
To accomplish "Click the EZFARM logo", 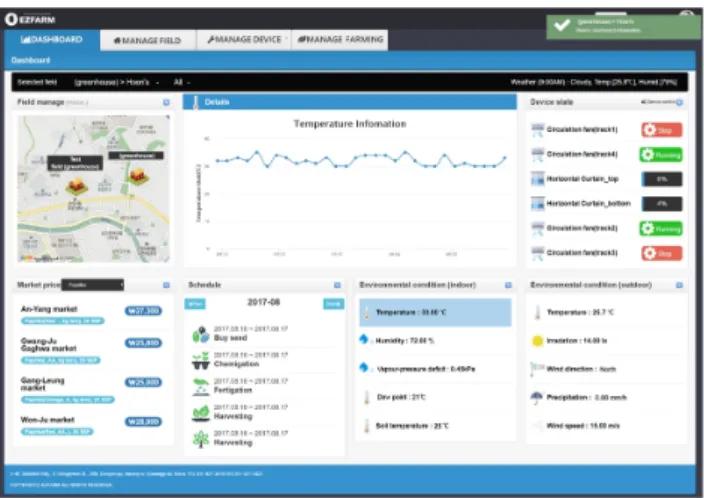I will [30, 19].
